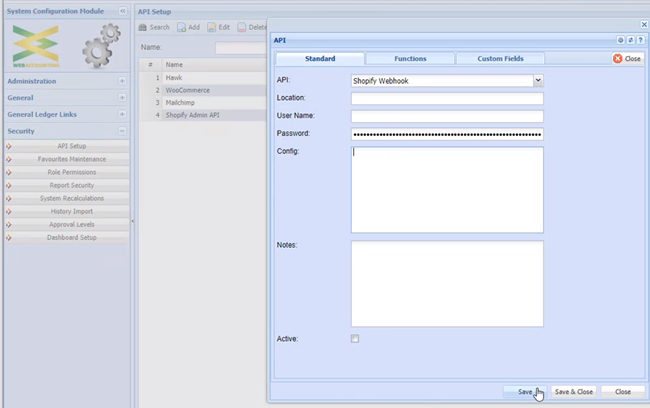Click the help question mark icon in API dialog
650x408 pixels.
pos(642,41)
